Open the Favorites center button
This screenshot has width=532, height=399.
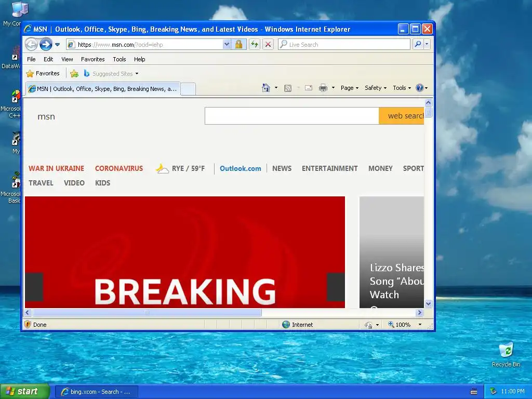43,73
